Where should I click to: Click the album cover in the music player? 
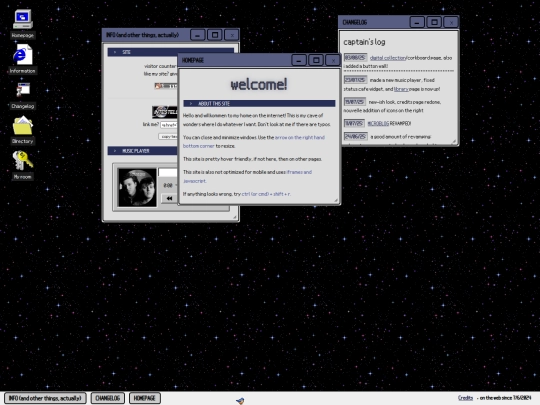pos(137,187)
